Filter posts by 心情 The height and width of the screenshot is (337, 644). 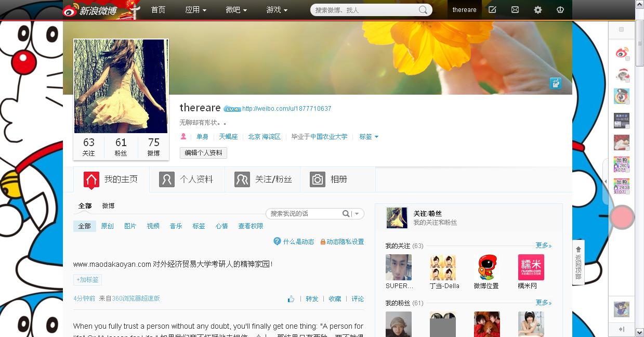(x=221, y=226)
